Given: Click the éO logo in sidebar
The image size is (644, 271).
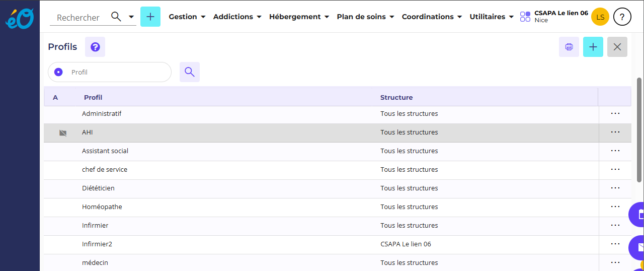Looking at the screenshot, I should [x=20, y=18].
